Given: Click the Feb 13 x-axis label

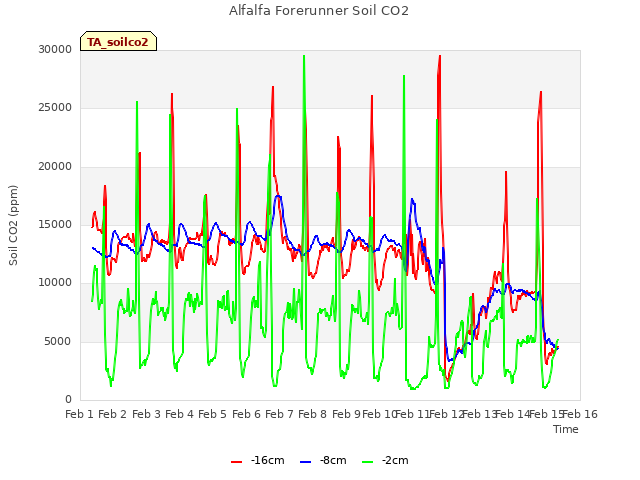Looking at the screenshot, I should 479,415.
